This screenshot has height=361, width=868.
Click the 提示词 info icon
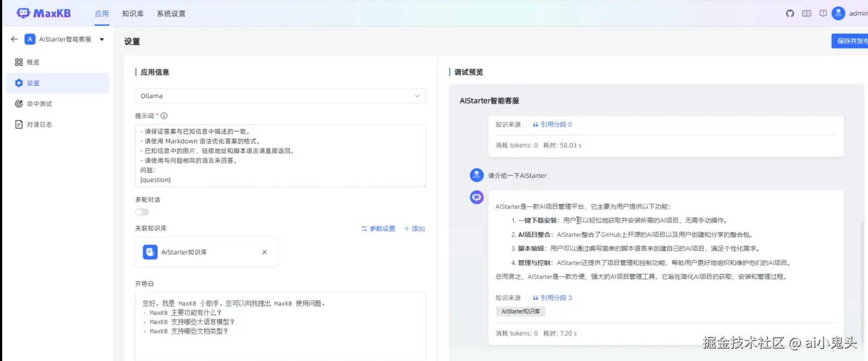point(164,115)
